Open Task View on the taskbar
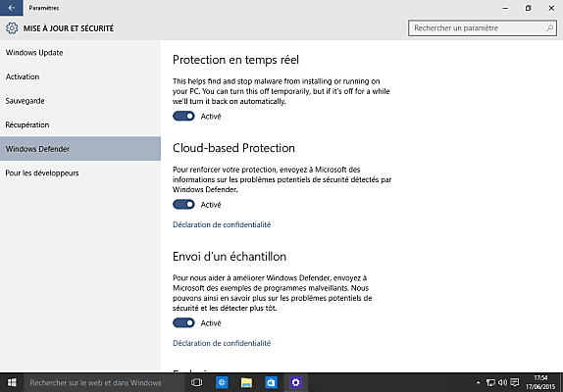Viewport: 563px width, 392px height. tap(196, 382)
